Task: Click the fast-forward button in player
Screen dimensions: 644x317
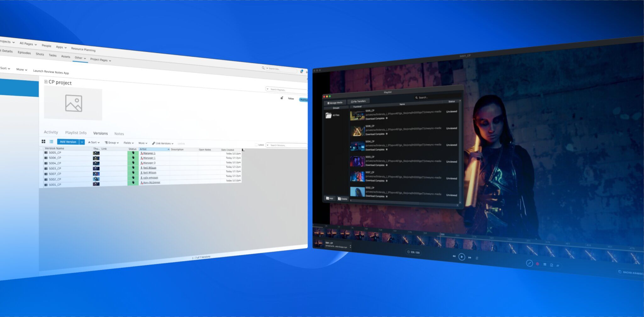Action: point(470,258)
